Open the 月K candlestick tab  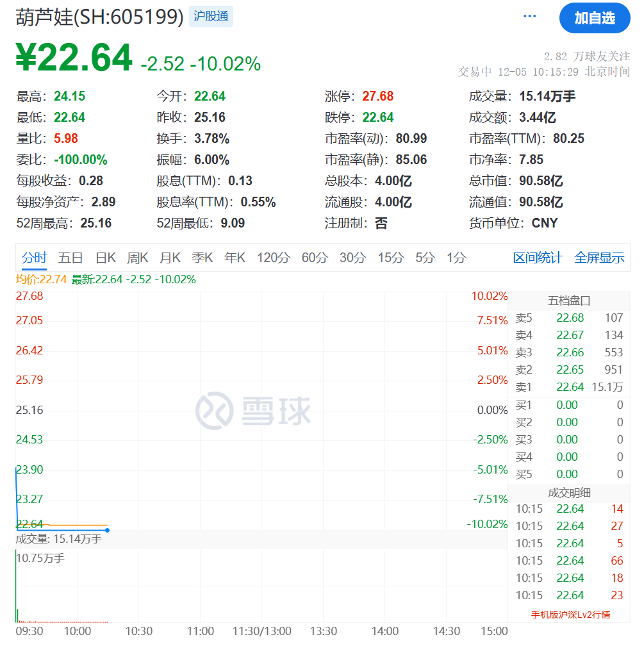coord(170,258)
